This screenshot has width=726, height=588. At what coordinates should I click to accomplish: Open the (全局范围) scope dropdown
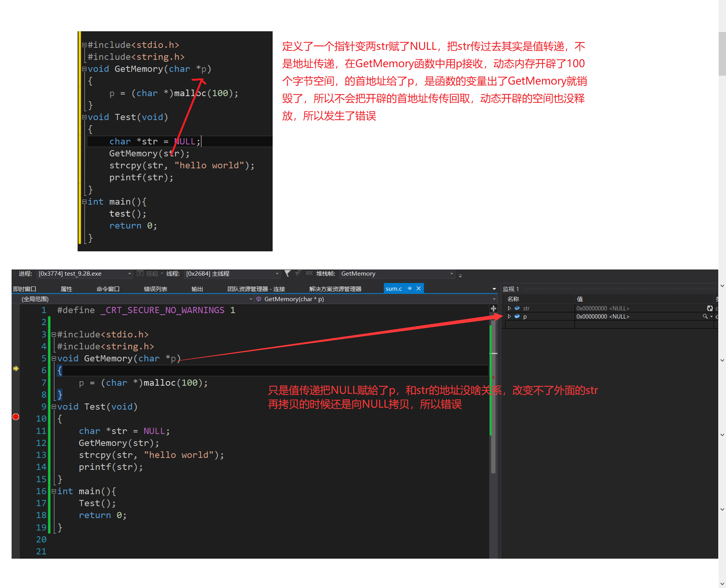tap(132, 299)
